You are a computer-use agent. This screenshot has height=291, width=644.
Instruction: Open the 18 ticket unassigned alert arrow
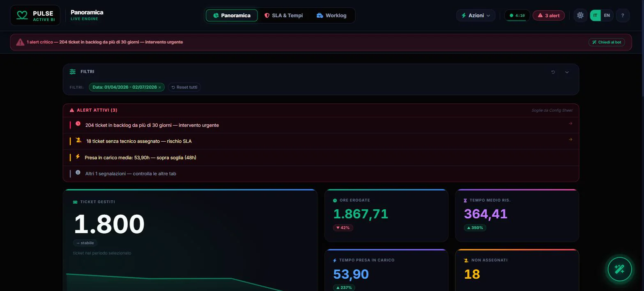tap(570, 139)
